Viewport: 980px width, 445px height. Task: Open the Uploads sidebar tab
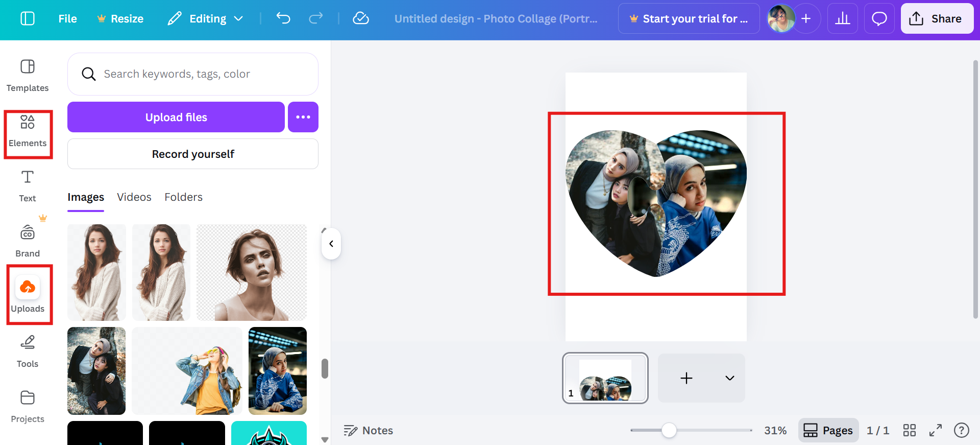coord(28,295)
